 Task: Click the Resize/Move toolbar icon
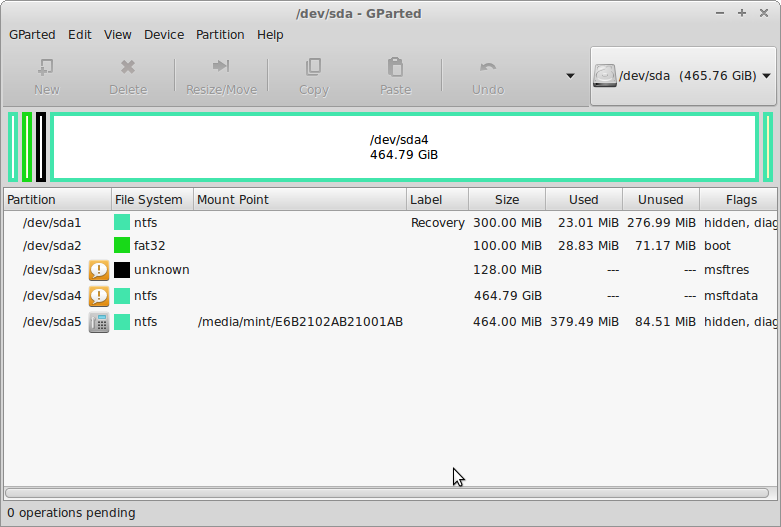click(221, 66)
